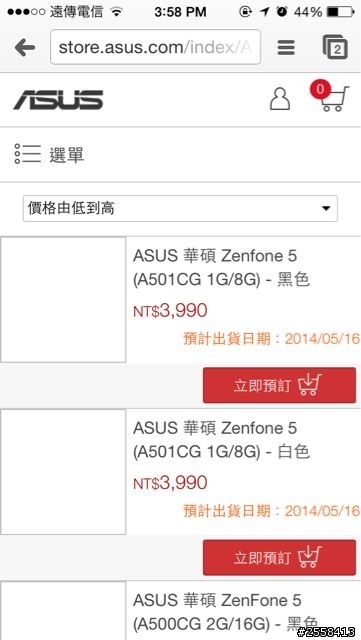
Task: Click 立即預訂 for black Zenfone 5
Action: 279,385
